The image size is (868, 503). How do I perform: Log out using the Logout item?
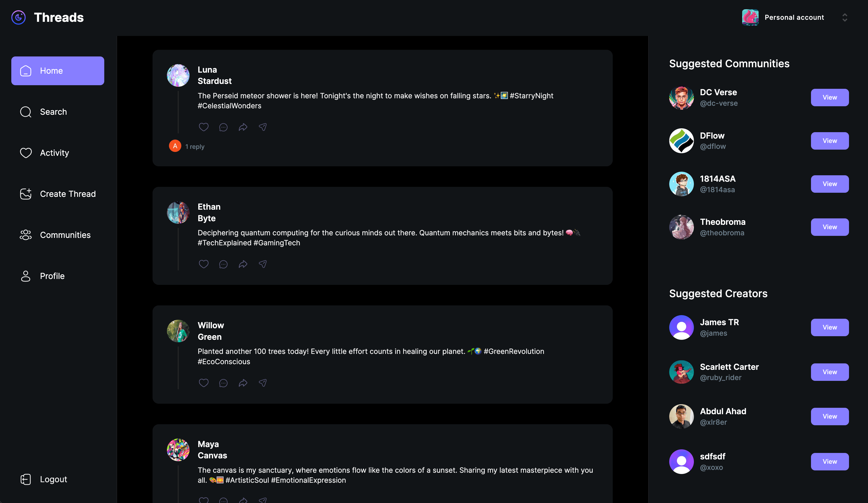coord(53,479)
